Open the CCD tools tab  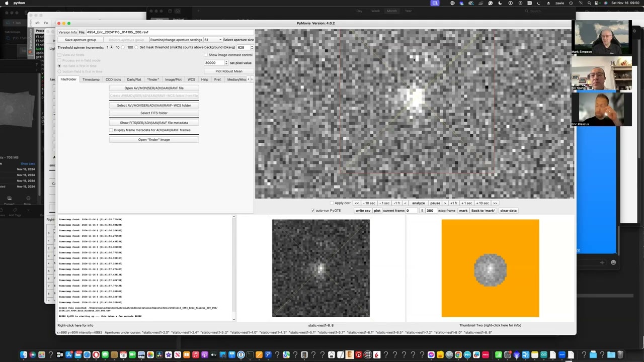[113, 79]
